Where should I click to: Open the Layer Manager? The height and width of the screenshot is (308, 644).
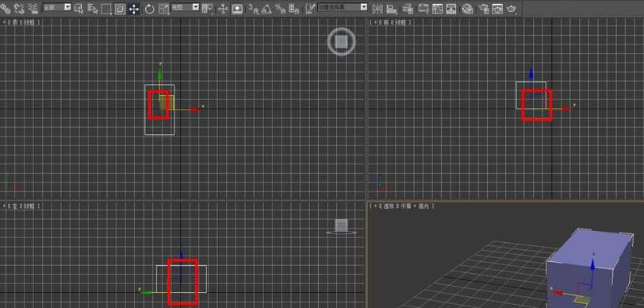pos(408,9)
